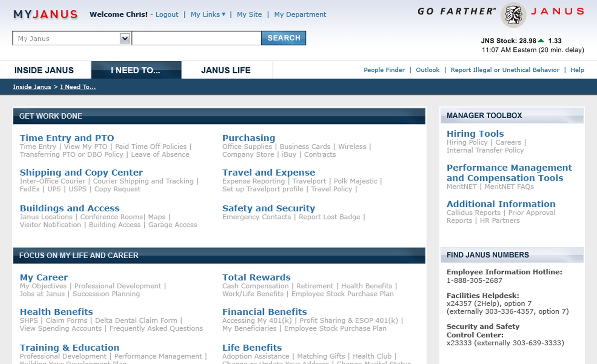Select the I Need To... tab
The height and width of the screenshot is (364, 597).
click(x=135, y=70)
